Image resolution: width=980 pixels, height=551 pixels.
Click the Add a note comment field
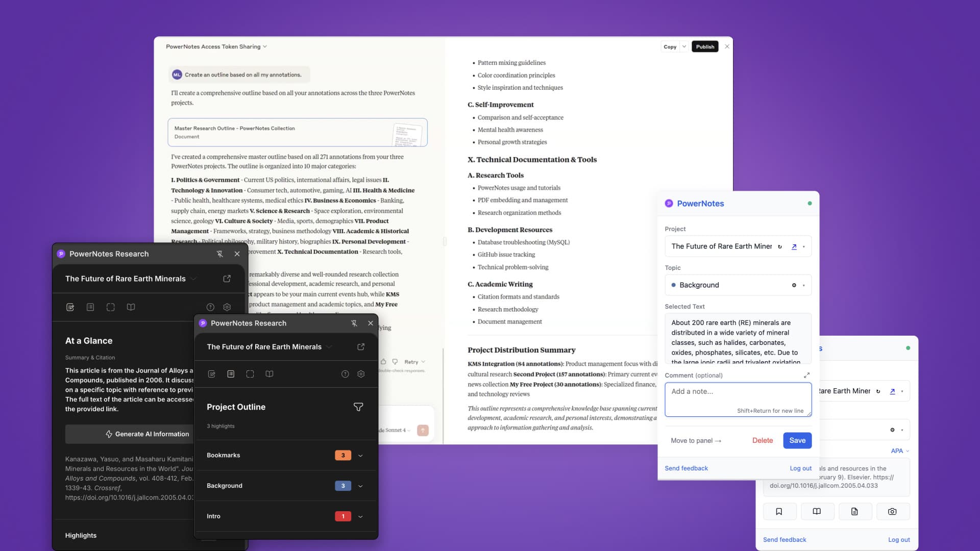738,399
